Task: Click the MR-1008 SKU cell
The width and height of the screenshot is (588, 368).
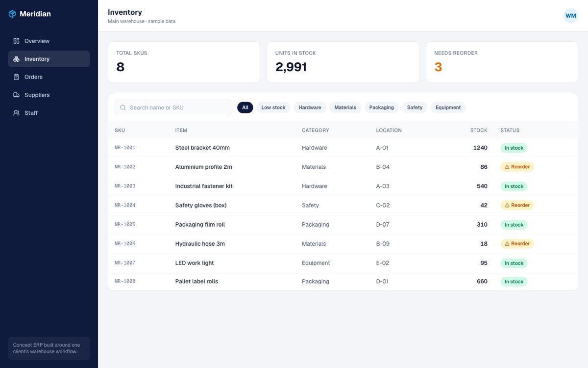Action: 125,282
